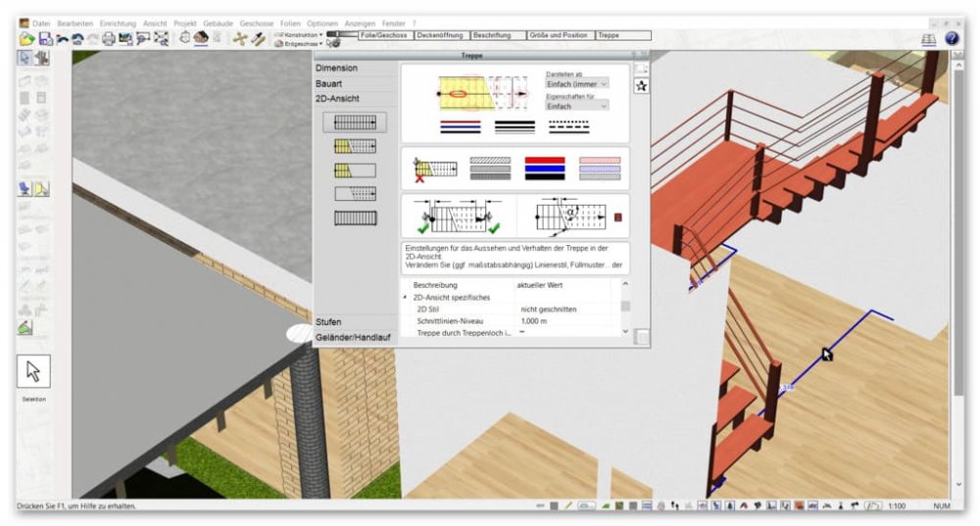Select half yellow stair style without upper part
This screenshot has height=526, width=980.
[x=355, y=169]
